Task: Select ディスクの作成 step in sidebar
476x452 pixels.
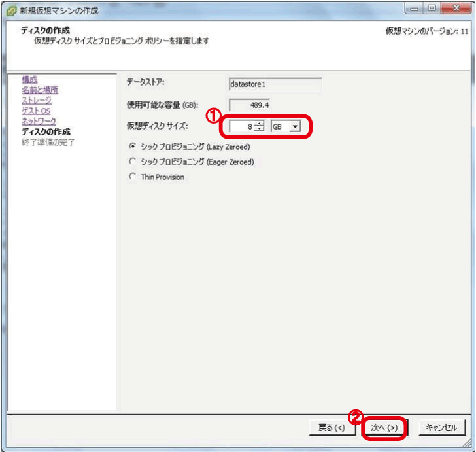Action: pos(46,132)
